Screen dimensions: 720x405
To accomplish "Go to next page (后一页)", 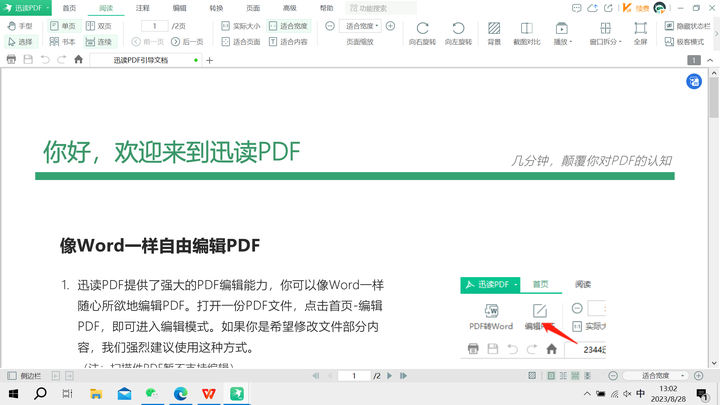I will tap(187, 42).
